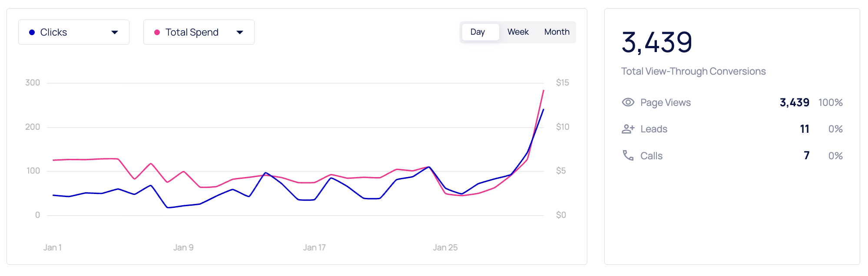The width and height of the screenshot is (868, 276).
Task: Open the Clicks metric dropdown
Action: 73,32
